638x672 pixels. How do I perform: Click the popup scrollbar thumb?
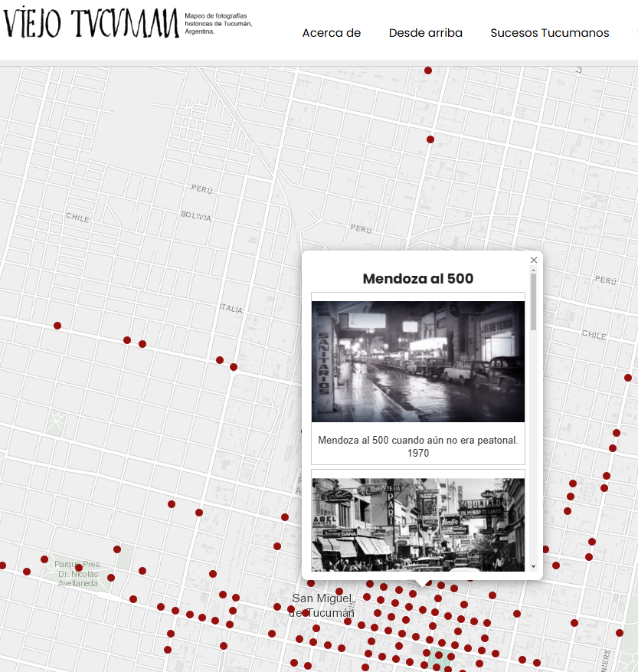pyautogui.click(x=533, y=302)
